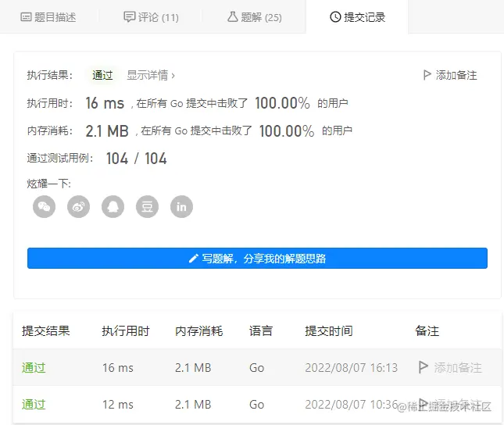504x425 pixels.
Task: Open the 题目描述 tab
Action: coord(48,17)
